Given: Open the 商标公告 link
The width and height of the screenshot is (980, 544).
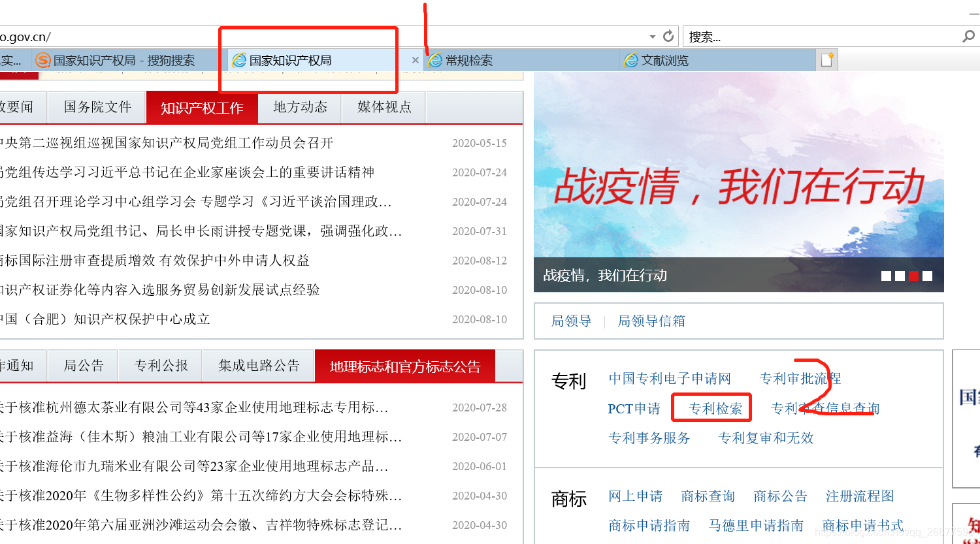Looking at the screenshot, I should pos(781,496).
